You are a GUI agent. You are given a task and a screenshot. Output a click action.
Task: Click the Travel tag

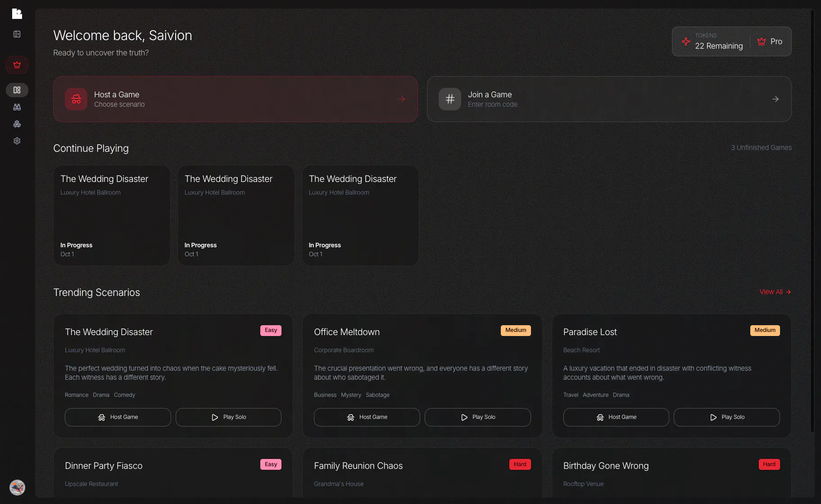click(x=571, y=395)
